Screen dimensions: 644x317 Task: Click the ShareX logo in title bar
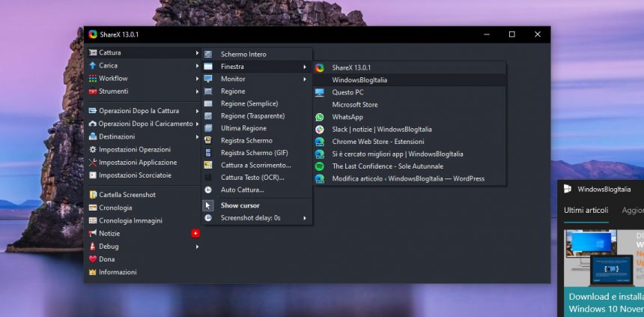93,34
